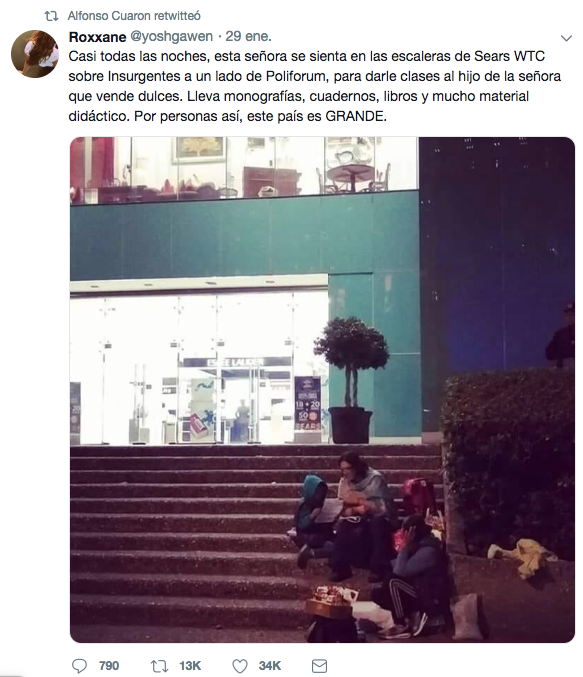Click the tweet text about Sears WTC
The height and width of the screenshot is (677, 583).
[314, 86]
